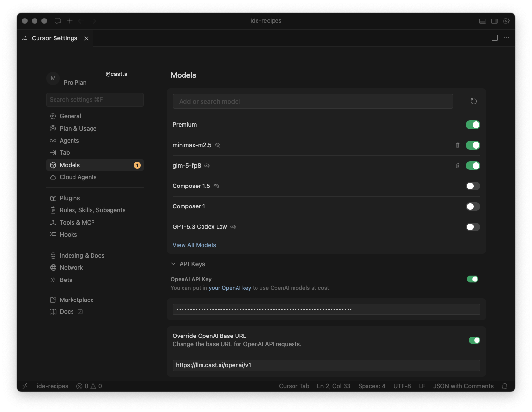Click the base URL field with llm.cast.ai
Viewport: 532px width, 412px height.
pyautogui.click(x=327, y=365)
